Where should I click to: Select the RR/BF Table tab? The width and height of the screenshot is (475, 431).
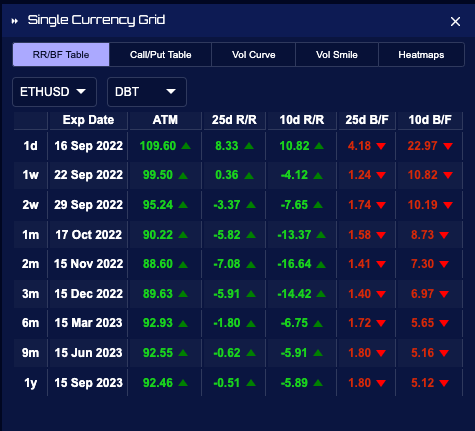(61, 55)
